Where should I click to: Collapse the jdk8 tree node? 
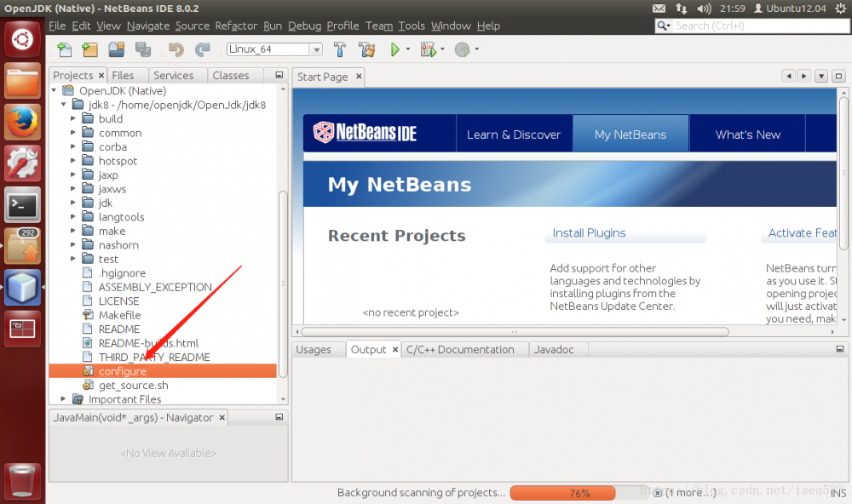point(62,104)
